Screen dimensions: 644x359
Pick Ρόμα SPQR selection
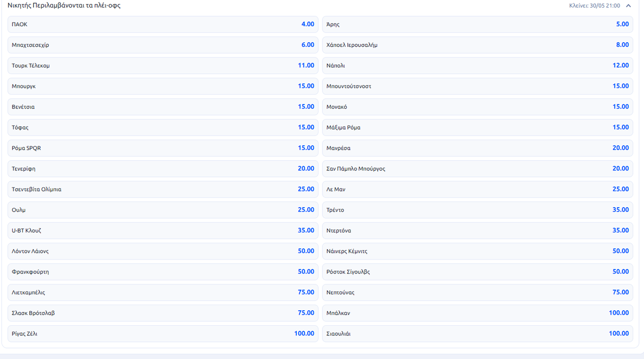point(163,148)
